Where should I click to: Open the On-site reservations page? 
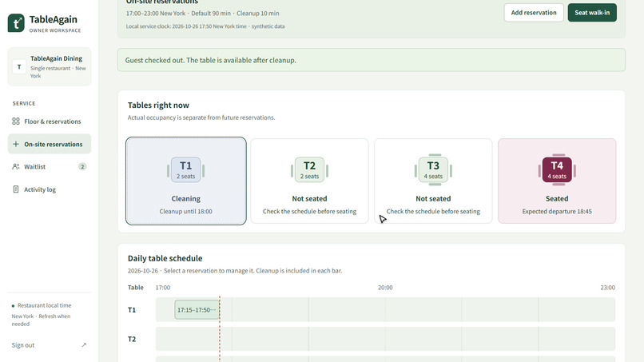(50, 144)
